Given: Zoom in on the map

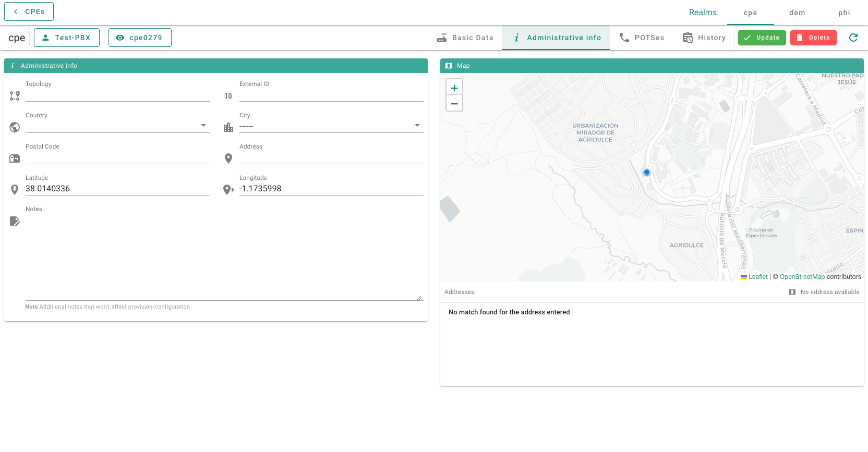Looking at the screenshot, I should 454,88.
